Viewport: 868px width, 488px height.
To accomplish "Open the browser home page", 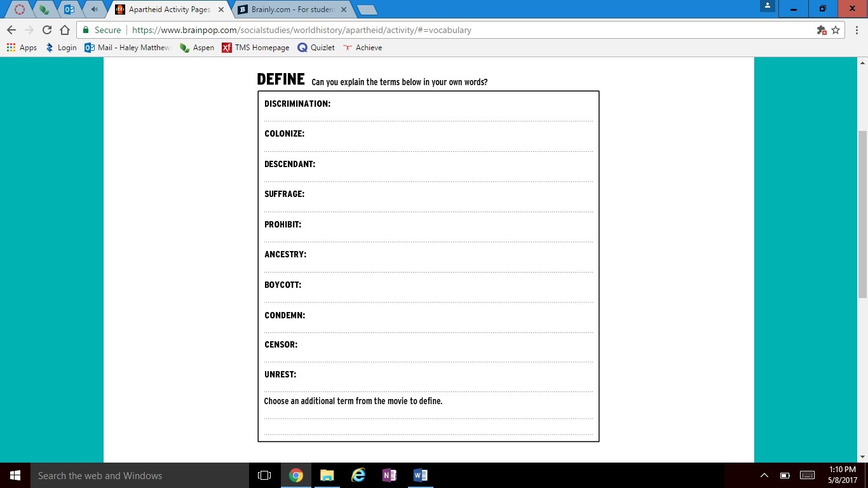I will click(65, 30).
